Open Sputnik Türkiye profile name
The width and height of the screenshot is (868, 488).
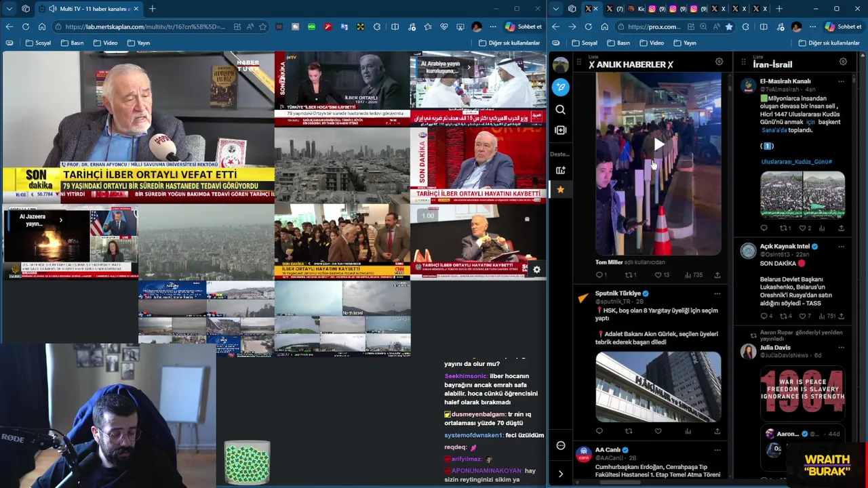click(x=618, y=293)
